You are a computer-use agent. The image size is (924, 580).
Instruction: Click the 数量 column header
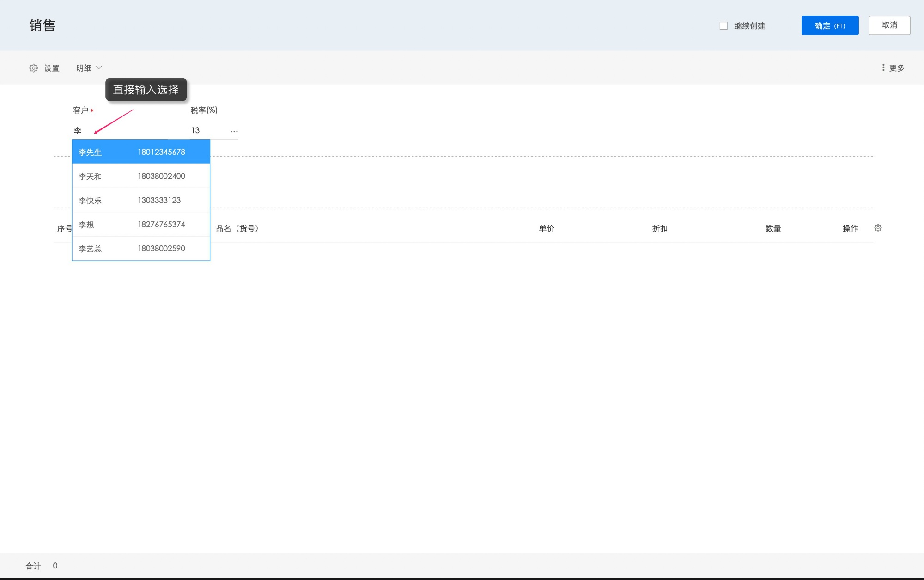pos(773,228)
